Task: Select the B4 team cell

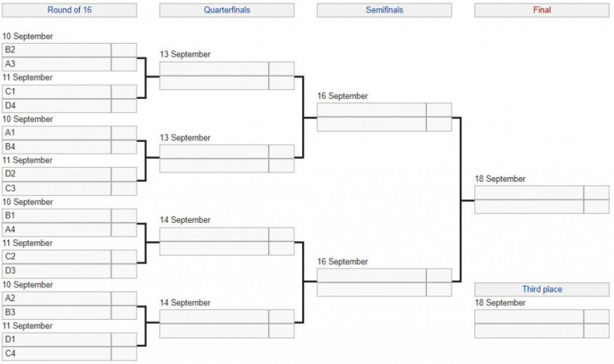Action: (57, 147)
